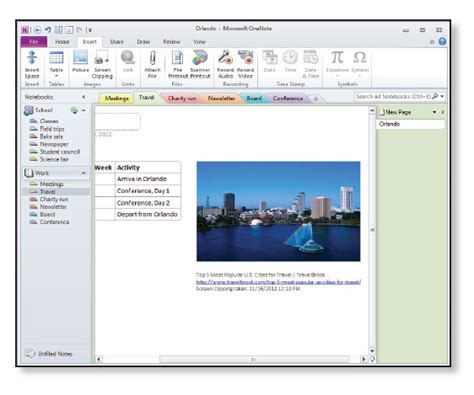Switch to the Draw ribbon tab
Viewport: 474px width, 395px height.
pos(143,42)
